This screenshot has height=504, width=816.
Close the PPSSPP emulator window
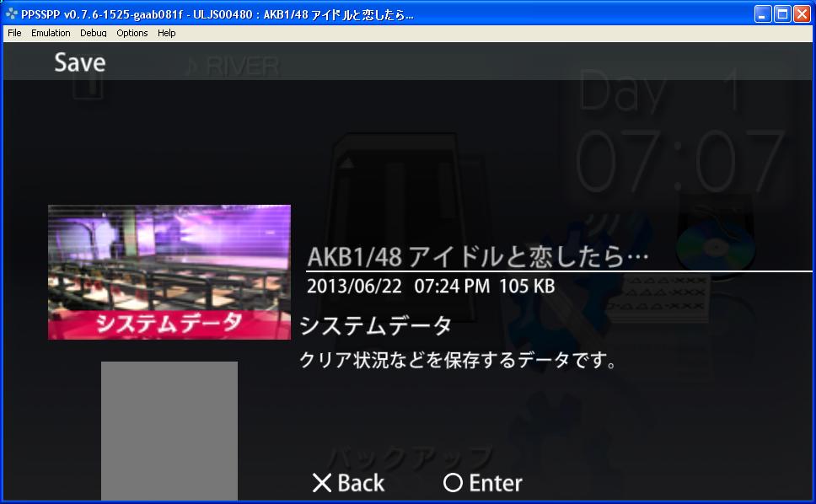click(x=802, y=14)
